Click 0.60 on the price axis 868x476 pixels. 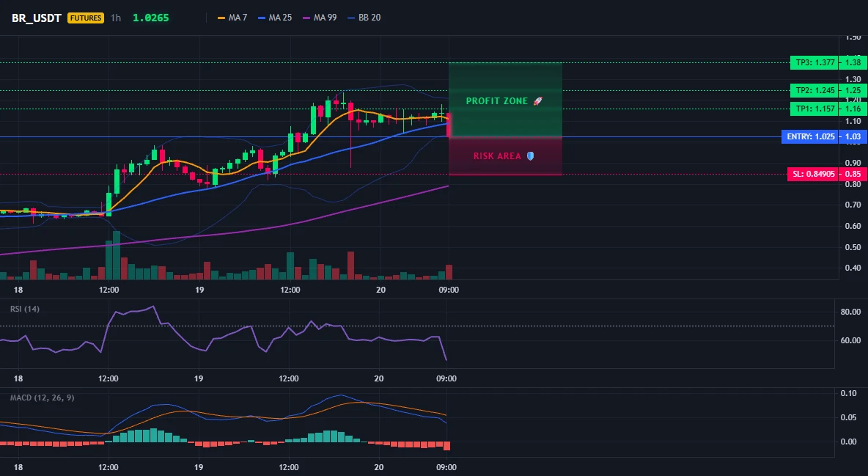853,226
